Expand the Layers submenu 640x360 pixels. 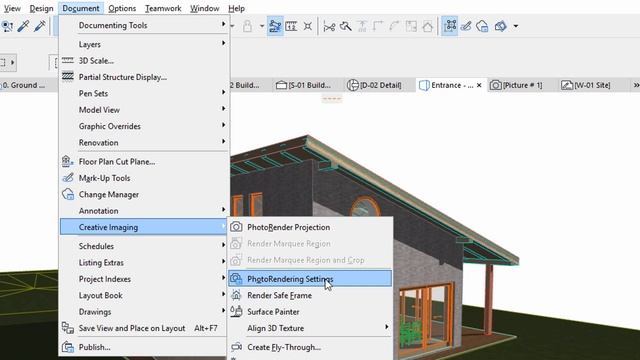(x=144, y=44)
